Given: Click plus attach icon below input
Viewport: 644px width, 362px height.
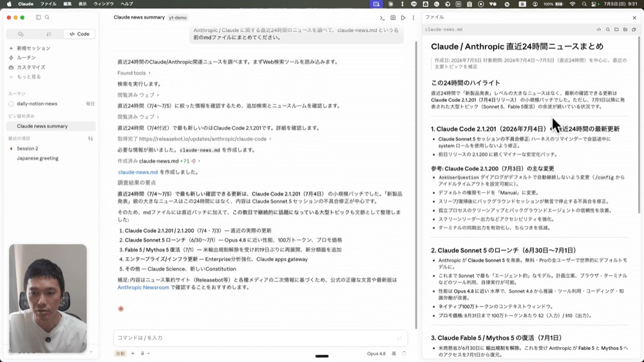Looking at the screenshot, I should 133,354.
